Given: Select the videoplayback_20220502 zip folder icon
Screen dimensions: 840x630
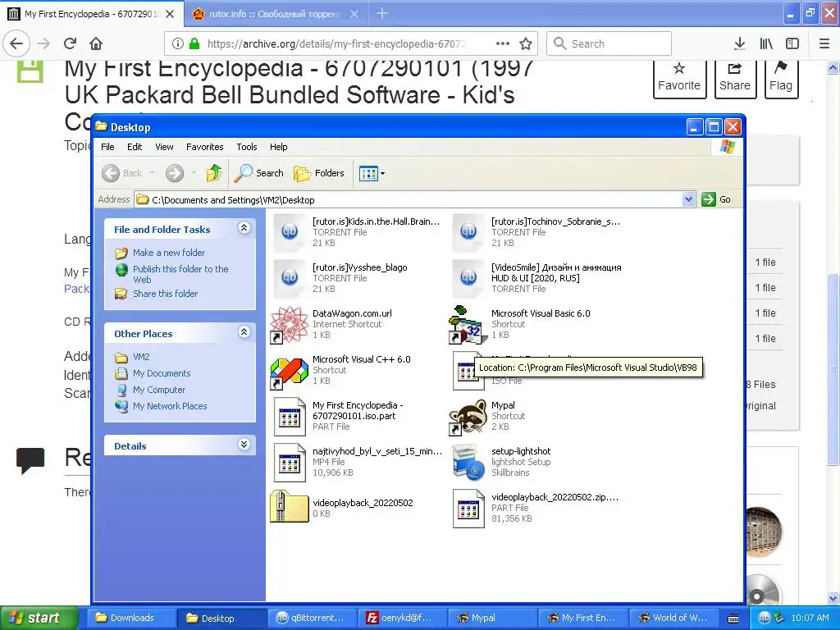Looking at the screenshot, I should click(x=290, y=506).
